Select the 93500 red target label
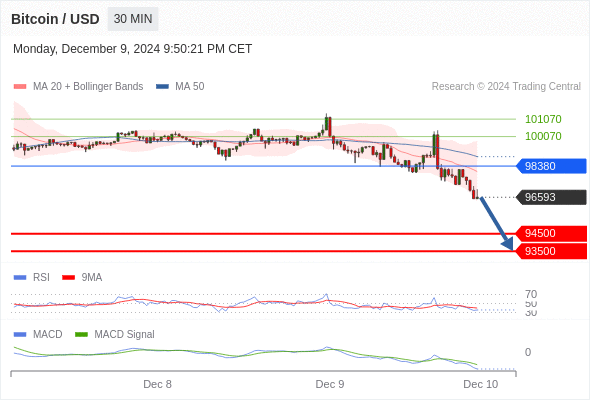Viewport: 590px width, 400px height. [x=551, y=251]
